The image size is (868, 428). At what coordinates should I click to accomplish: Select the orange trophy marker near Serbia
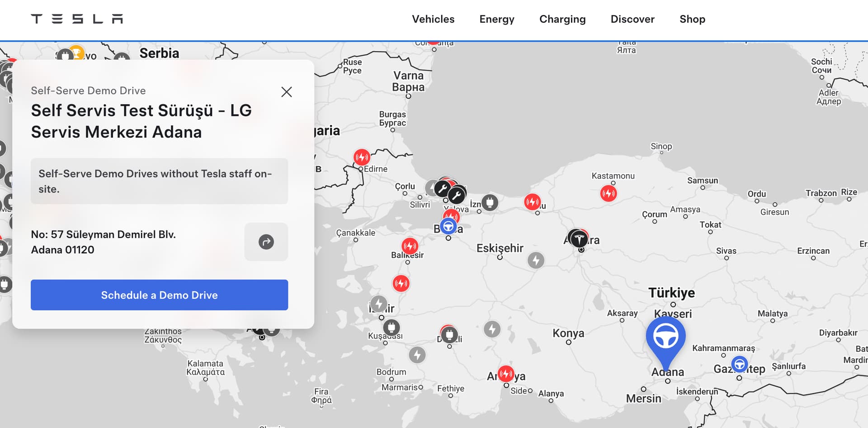click(x=76, y=52)
